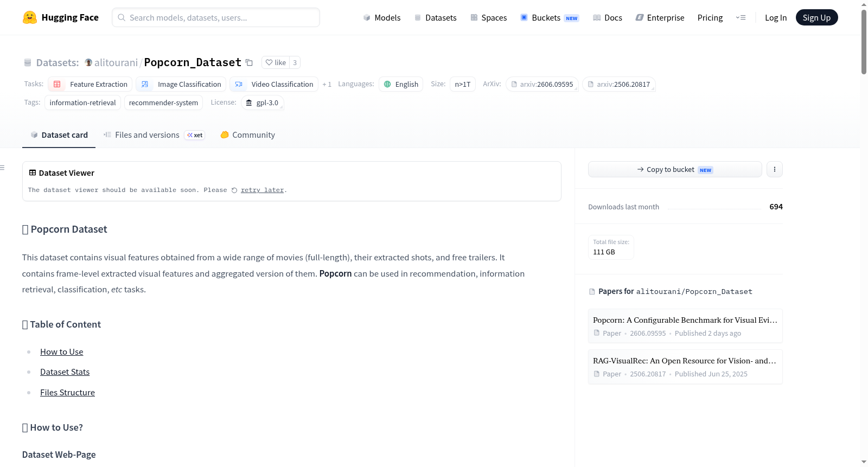The image size is (868, 467).
Task: Toggle the table of contents sidebar icon
Action: pos(2,168)
